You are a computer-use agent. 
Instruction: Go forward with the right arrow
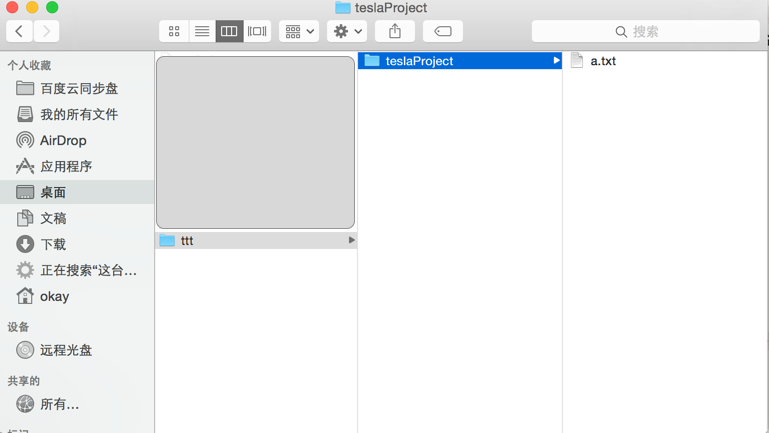(x=46, y=31)
